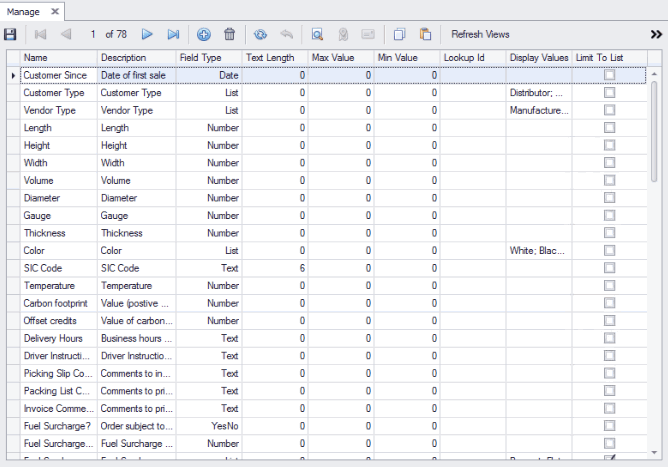668x467 pixels.
Task: Open the print preview magnifier icon
Action: pos(317,34)
